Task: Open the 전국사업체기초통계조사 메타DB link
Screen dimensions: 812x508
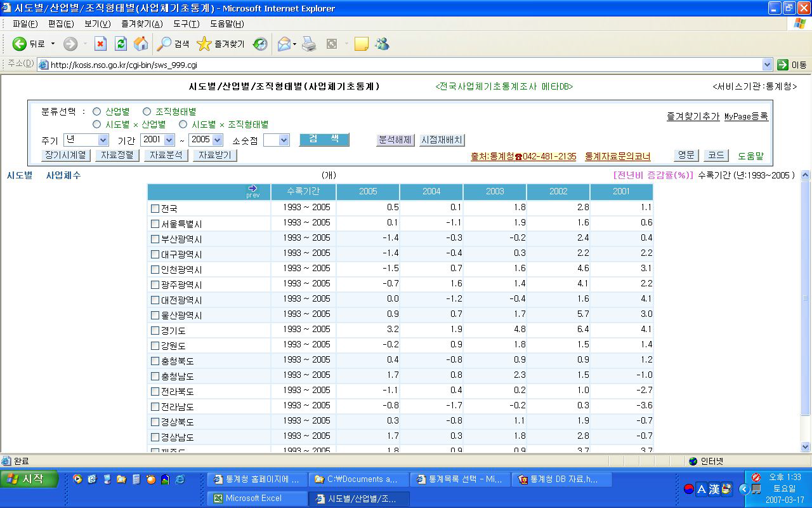Action: click(504, 86)
